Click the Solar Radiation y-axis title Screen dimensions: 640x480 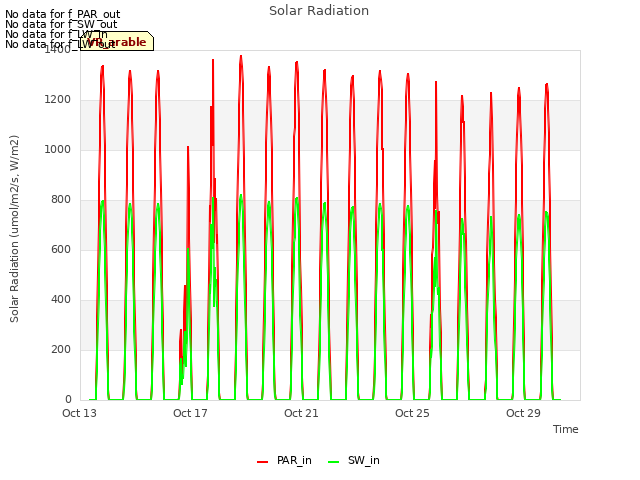click(x=14, y=229)
